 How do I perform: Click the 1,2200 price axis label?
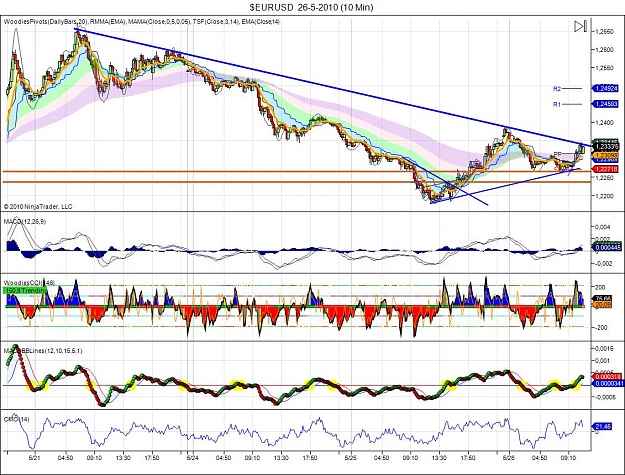click(604, 196)
